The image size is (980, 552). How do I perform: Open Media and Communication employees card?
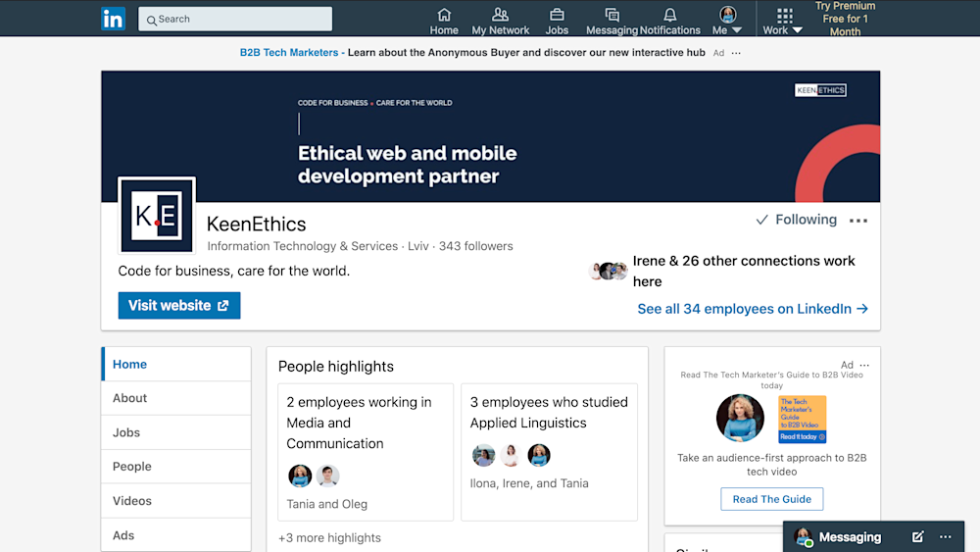click(366, 452)
